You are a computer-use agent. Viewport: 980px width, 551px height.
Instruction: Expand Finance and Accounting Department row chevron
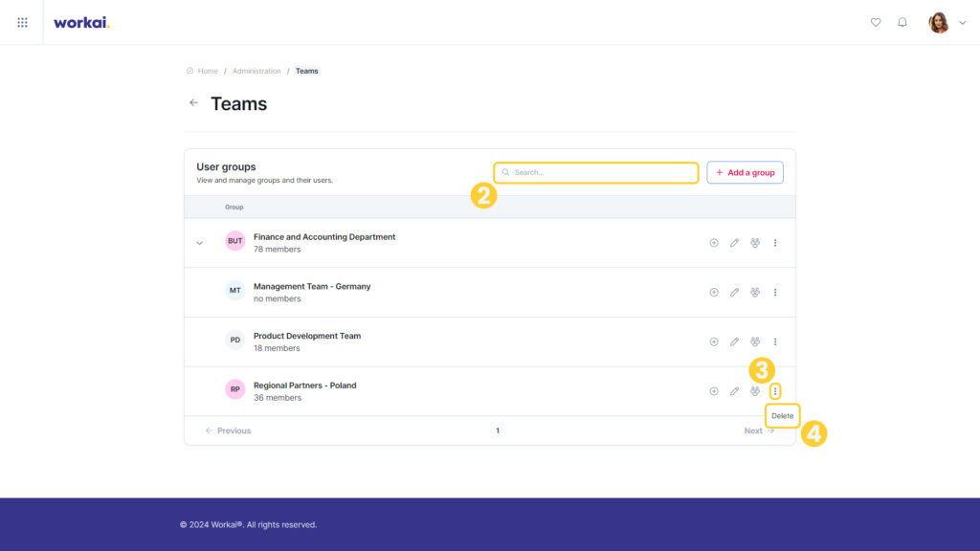pos(199,243)
